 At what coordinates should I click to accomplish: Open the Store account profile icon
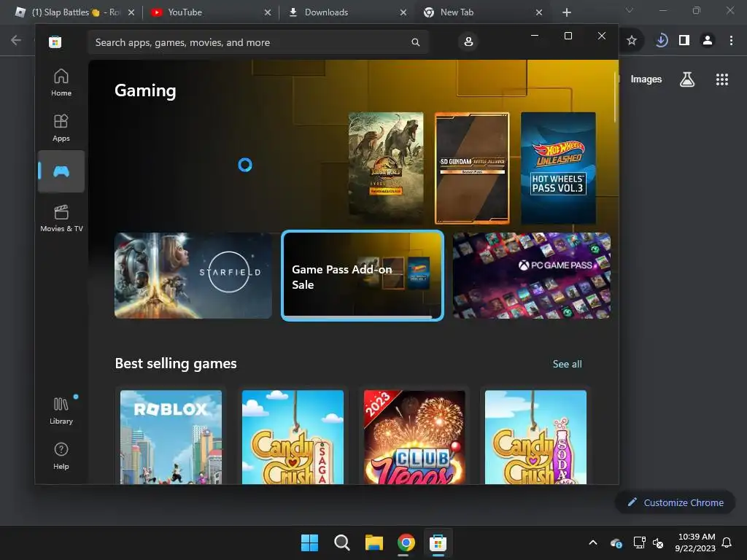(468, 42)
